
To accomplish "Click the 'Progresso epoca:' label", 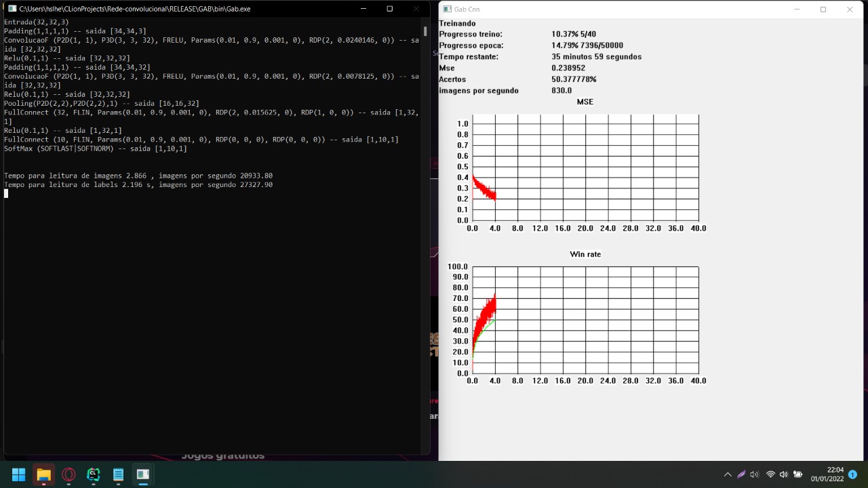I will [x=471, y=45].
